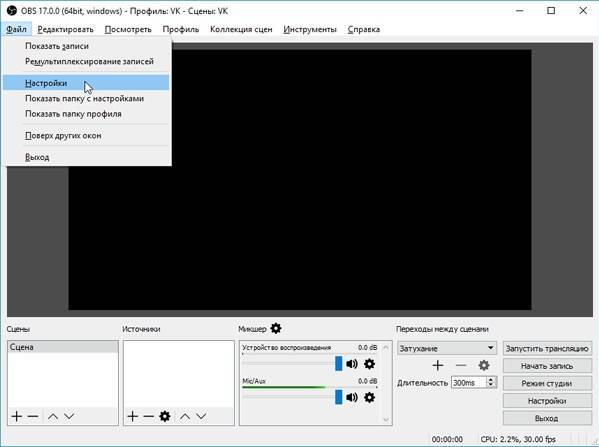The width and height of the screenshot is (599, 447).
Task: Open Mic/Aux gear settings icon
Action: click(x=369, y=398)
